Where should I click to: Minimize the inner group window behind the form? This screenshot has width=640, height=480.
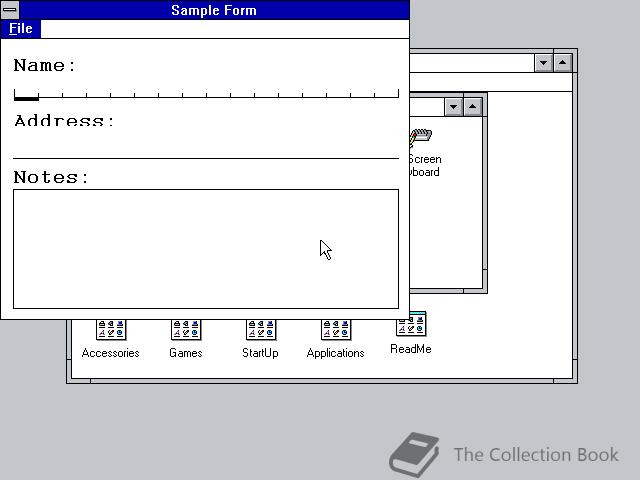click(453, 107)
